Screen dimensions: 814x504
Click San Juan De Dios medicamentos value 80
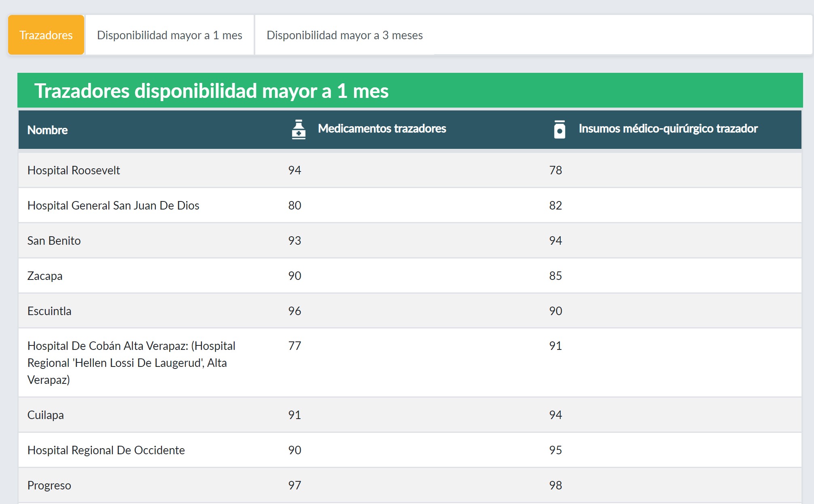click(x=295, y=205)
